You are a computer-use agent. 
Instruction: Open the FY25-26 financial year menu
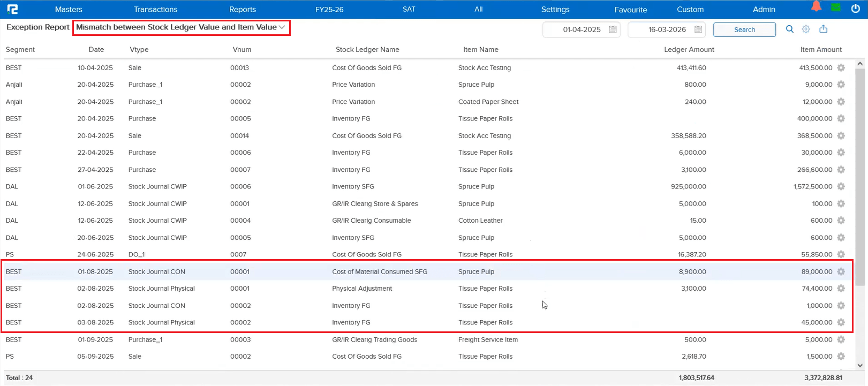pos(329,9)
